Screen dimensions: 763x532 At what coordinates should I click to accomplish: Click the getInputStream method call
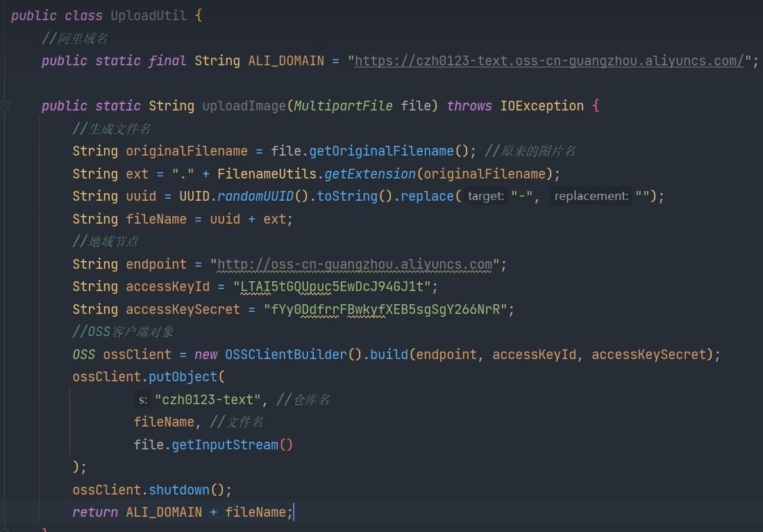224,444
